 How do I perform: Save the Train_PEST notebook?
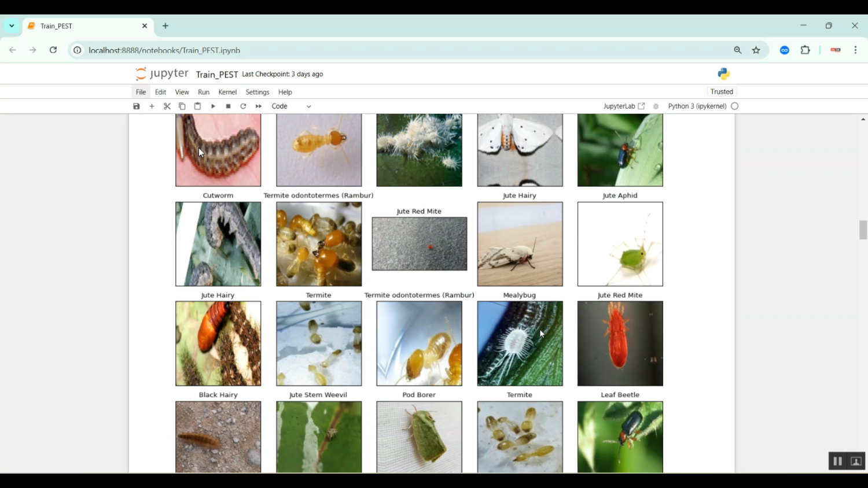(137, 106)
